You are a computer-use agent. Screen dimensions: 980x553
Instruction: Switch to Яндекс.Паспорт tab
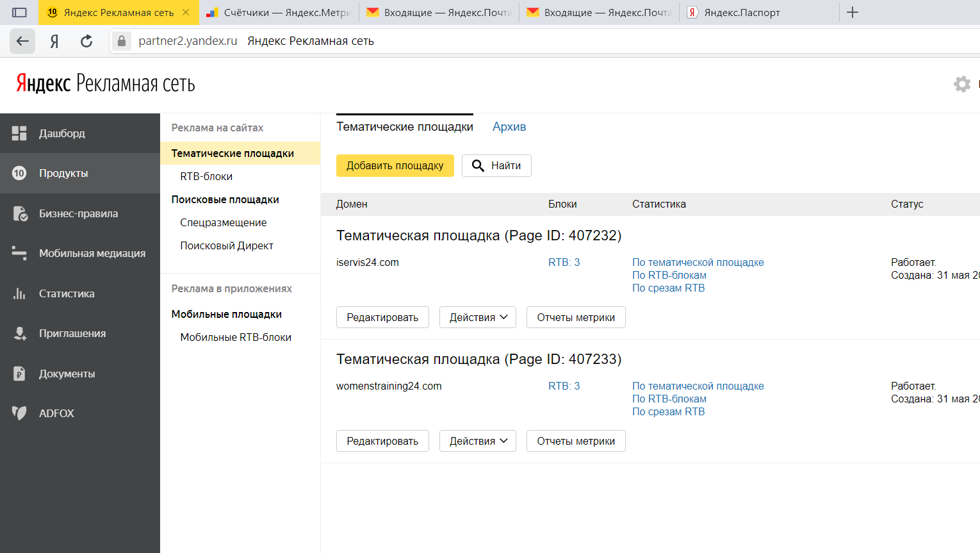(759, 12)
